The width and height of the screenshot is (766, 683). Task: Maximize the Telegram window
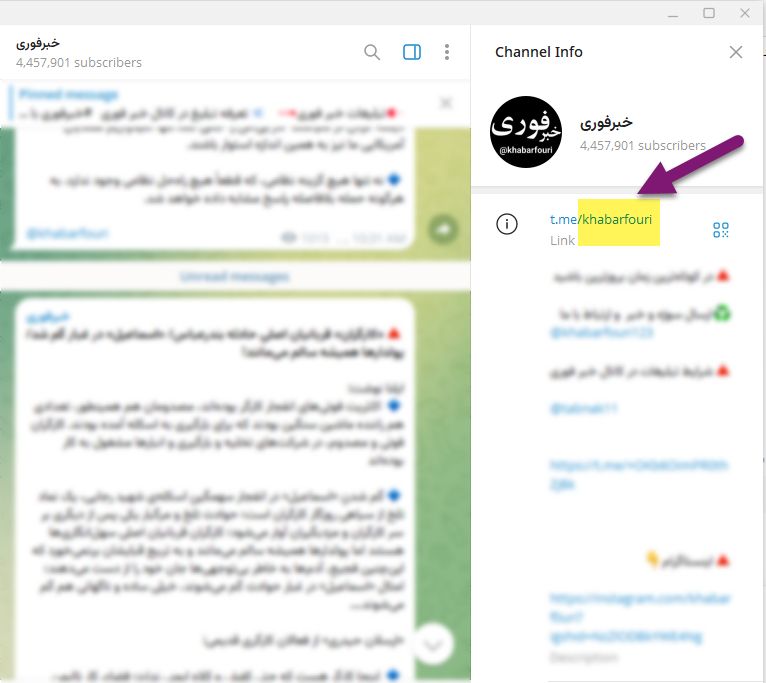(x=709, y=13)
